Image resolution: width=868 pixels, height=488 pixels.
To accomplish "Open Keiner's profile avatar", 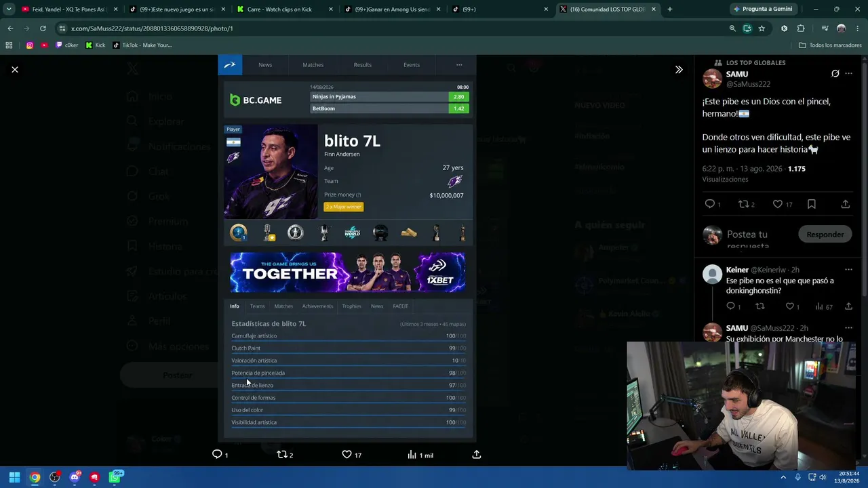I will point(712,274).
